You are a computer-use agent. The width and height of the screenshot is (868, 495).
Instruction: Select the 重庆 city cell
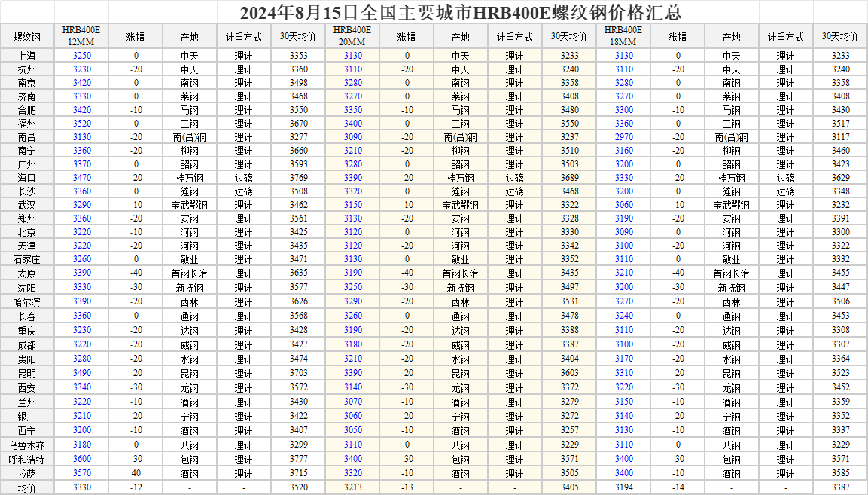pos(27,330)
